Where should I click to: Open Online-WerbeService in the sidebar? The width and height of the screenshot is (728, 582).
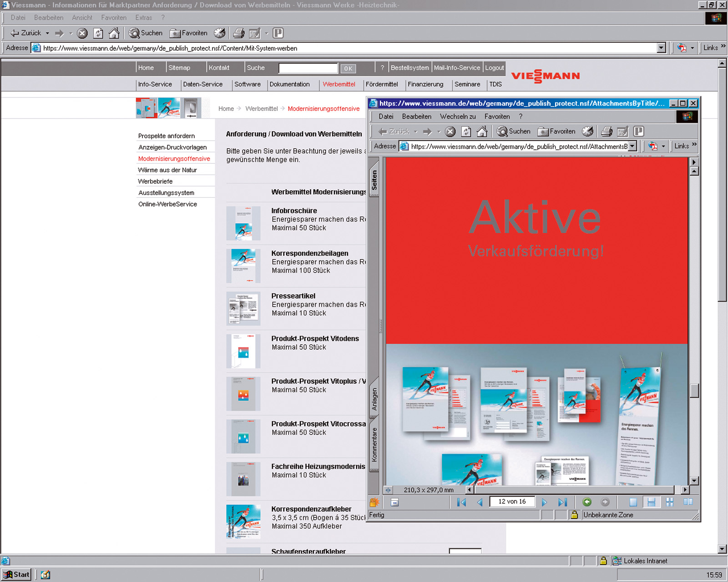167,204
